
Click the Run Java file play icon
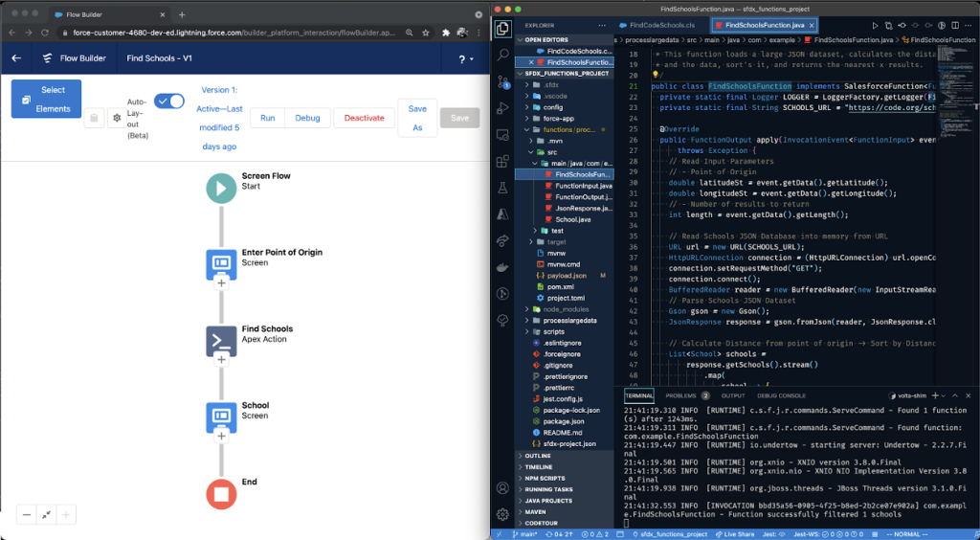(875, 25)
